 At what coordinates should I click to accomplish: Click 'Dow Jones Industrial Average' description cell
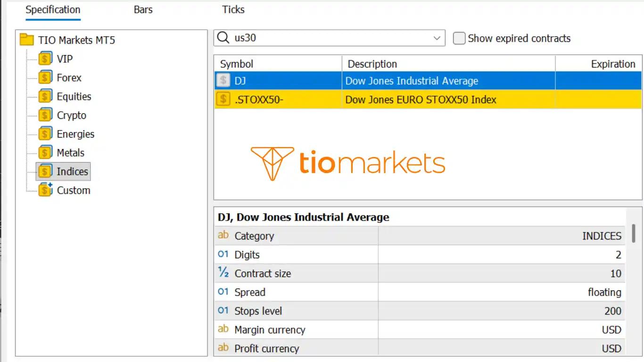[448, 81]
